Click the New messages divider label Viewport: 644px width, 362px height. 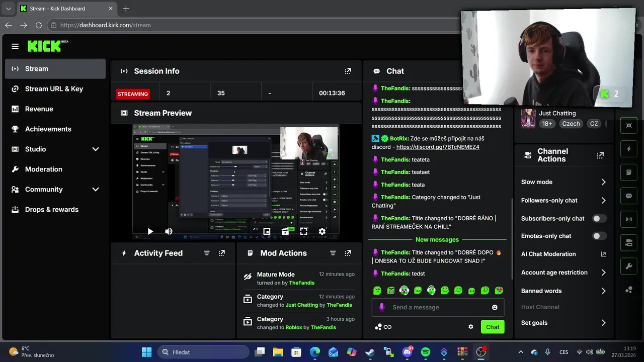(437, 240)
